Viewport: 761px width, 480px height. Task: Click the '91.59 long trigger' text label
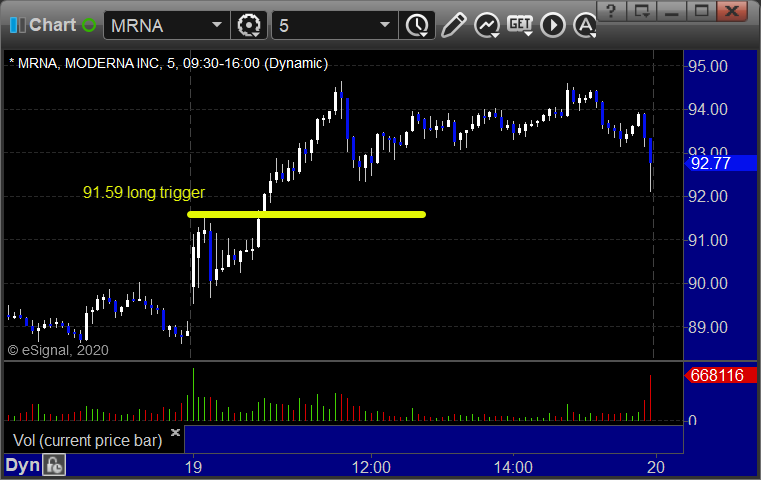point(144,192)
